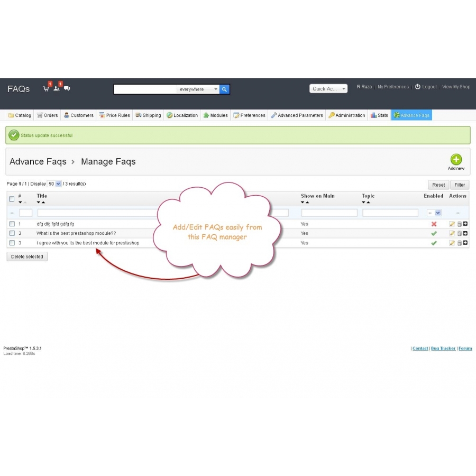
Task: Open the edit pencil icon for FAQ row 1
Action: coord(452,224)
